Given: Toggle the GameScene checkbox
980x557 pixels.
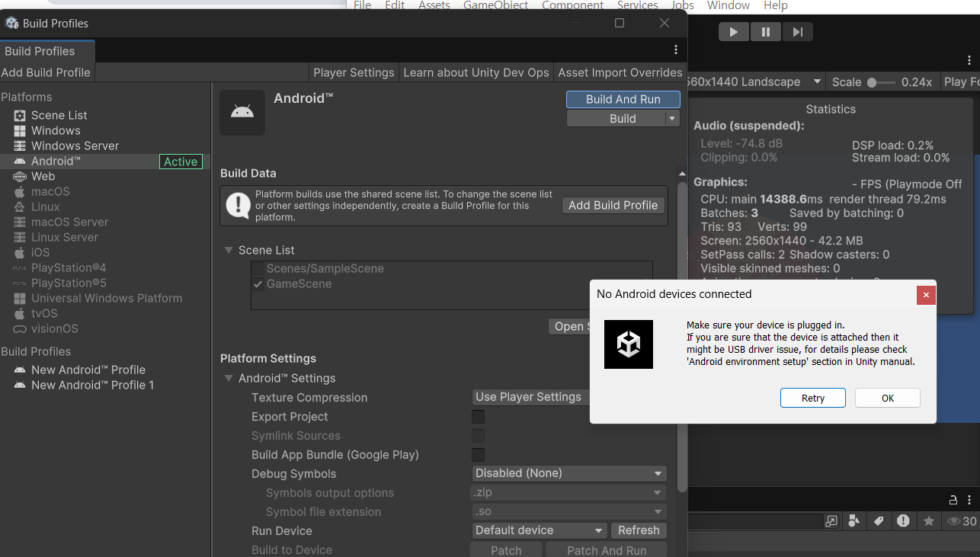Looking at the screenshot, I should pos(258,283).
